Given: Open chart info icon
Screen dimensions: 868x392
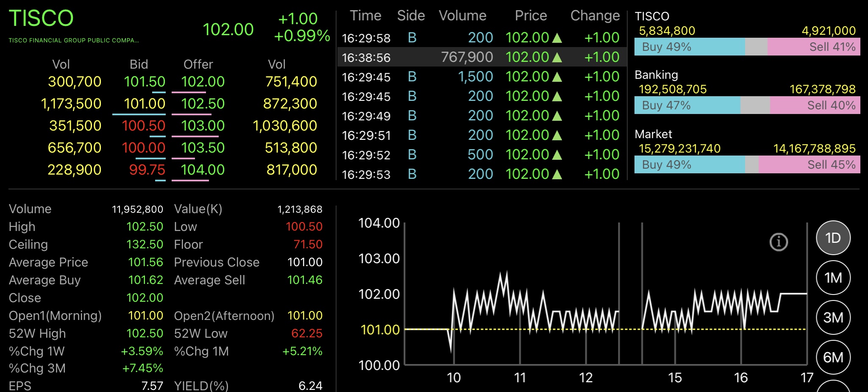Looking at the screenshot, I should (x=779, y=242).
